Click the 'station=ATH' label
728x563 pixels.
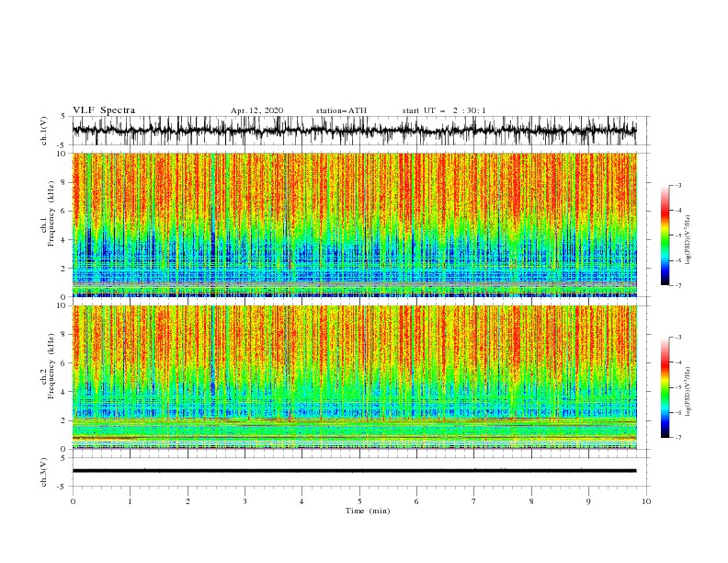[x=341, y=110]
